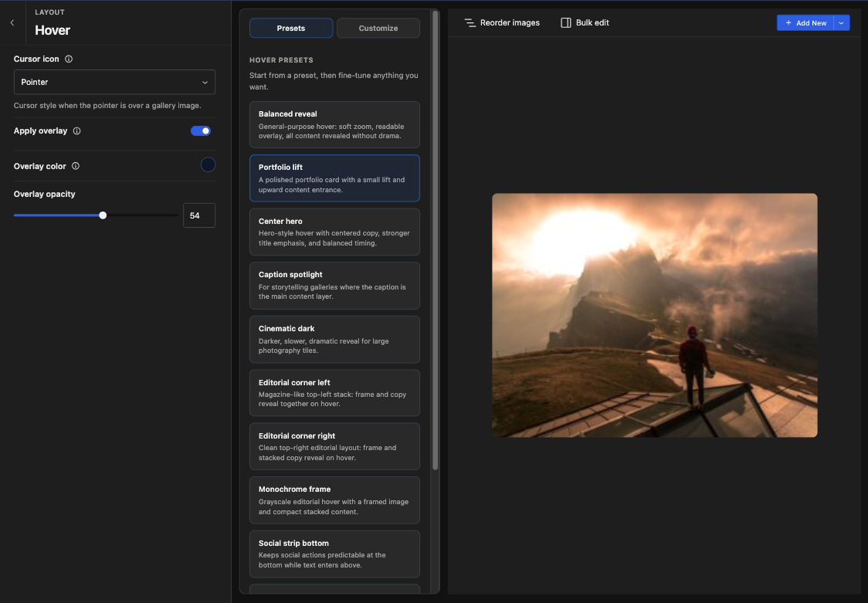Click the Cursor icon label
The height and width of the screenshot is (603, 868).
[36, 59]
